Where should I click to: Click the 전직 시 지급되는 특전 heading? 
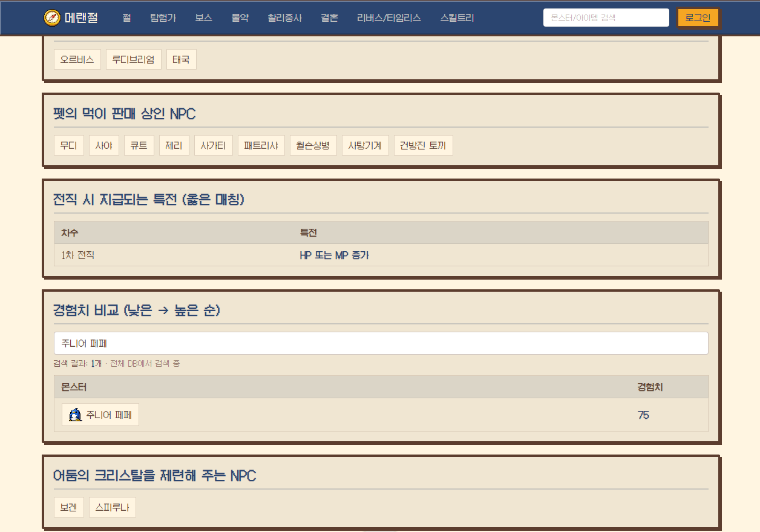click(x=149, y=199)
